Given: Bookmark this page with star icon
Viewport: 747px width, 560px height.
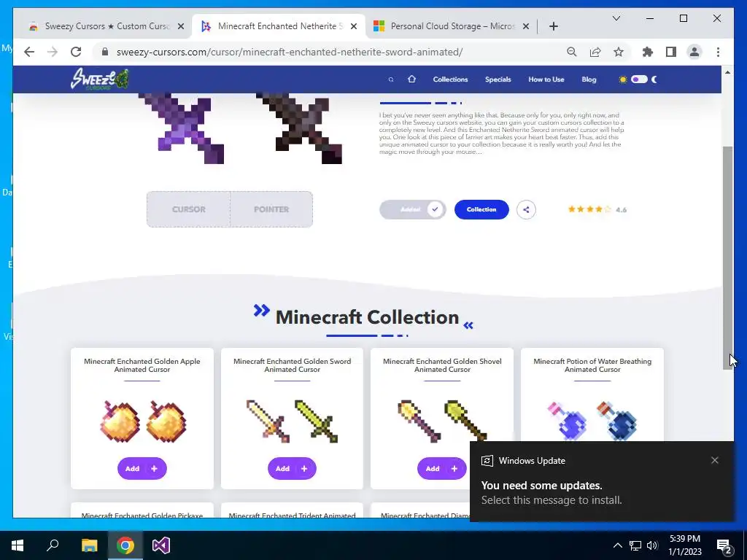Looking at the screenshot, I should [x=619, y=52].
